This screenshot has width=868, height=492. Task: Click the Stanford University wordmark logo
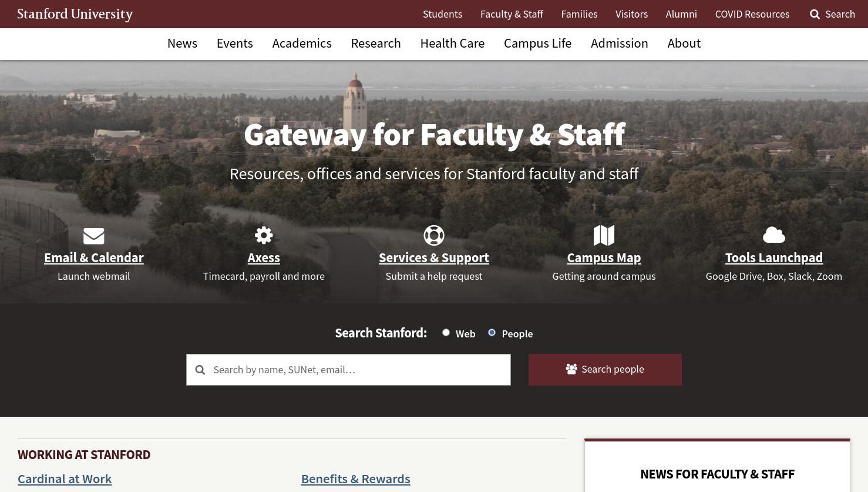click(75, 14)
